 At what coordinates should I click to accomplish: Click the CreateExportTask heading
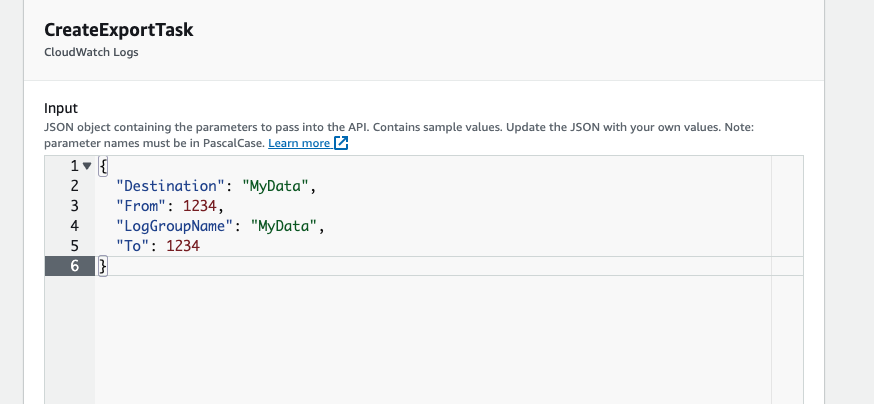[x=119, y=30]
